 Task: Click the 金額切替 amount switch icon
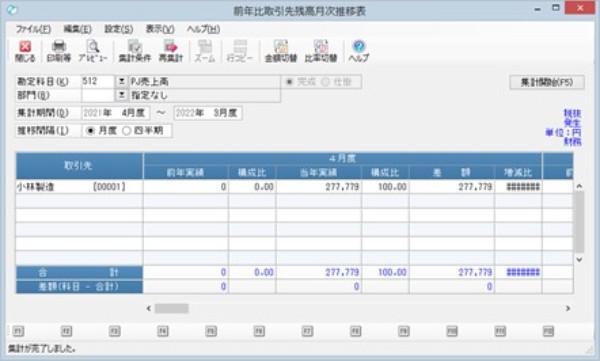pos(281,51)
